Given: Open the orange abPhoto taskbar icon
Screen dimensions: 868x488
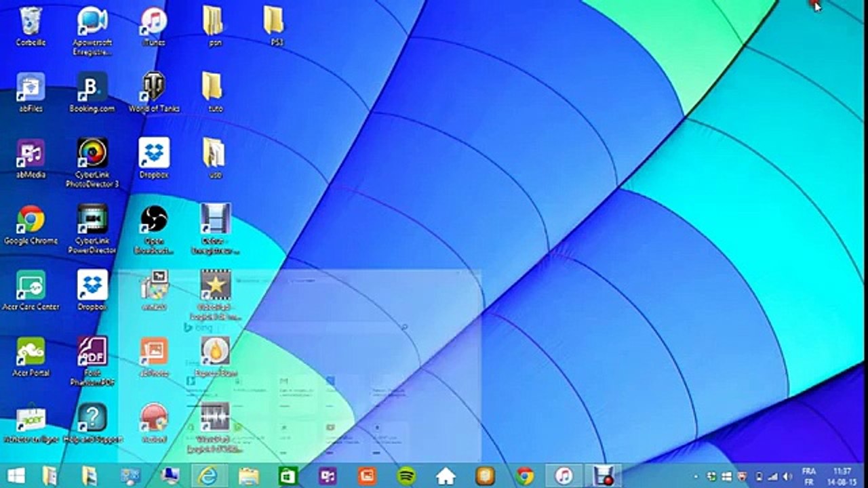Looking at the screenshot, I should (x=367, y=476).
